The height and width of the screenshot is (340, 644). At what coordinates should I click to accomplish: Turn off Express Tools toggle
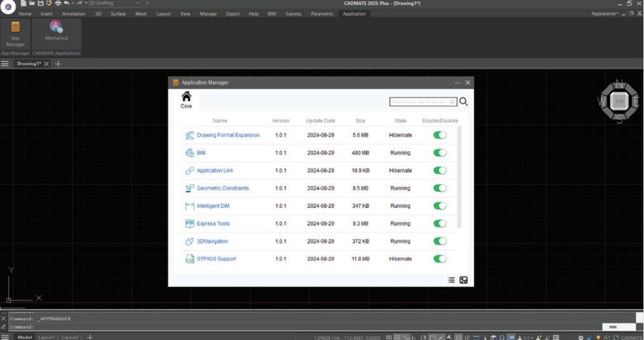(440, 223)
